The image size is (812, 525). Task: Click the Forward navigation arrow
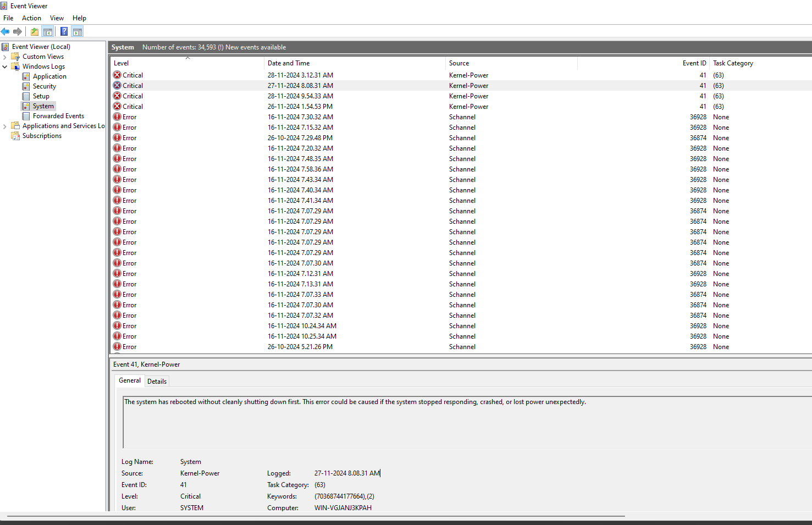pos(17,31)
